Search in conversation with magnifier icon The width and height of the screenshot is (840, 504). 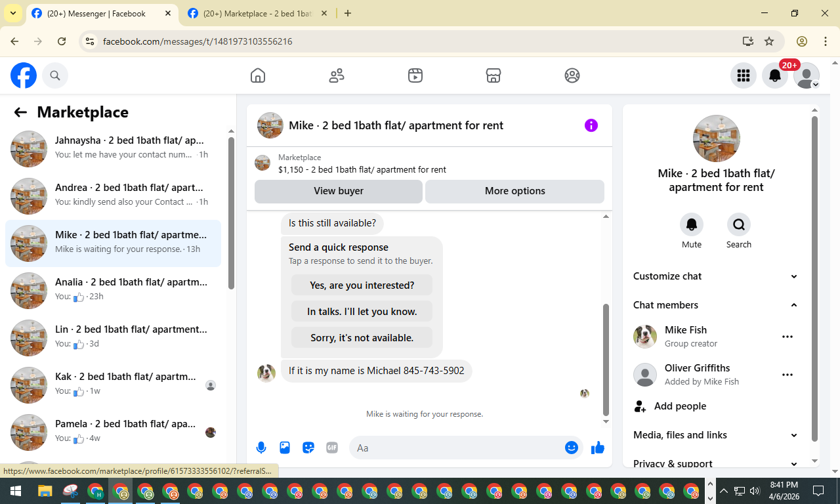[x=739, y=224]
